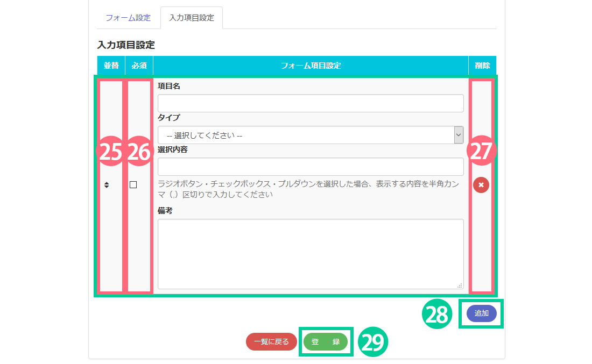592x364 pixels.
Task: Click the sort handle arrows icon
Action: pyautogui.click(x=107, y=185)
